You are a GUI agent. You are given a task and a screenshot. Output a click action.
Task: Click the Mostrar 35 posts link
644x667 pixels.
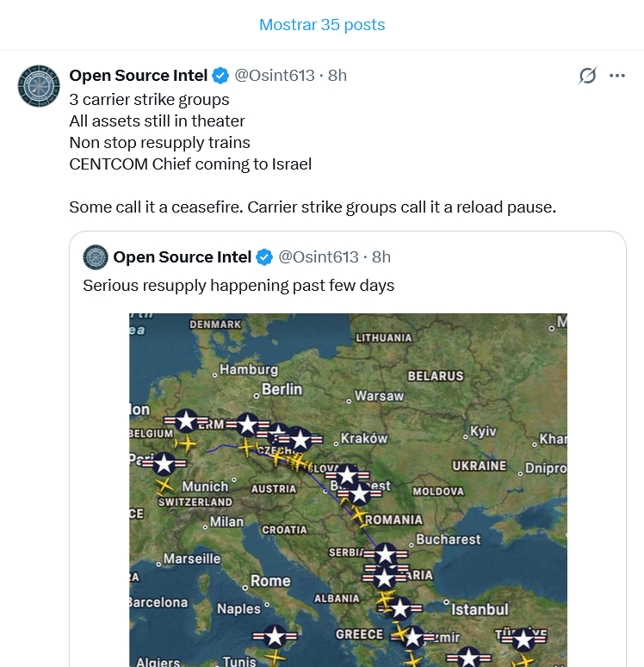point(322,25)
